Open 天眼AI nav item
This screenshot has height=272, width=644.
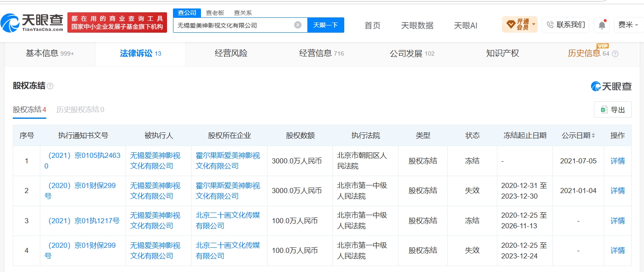pyautogui.click(x=466, y=25)
